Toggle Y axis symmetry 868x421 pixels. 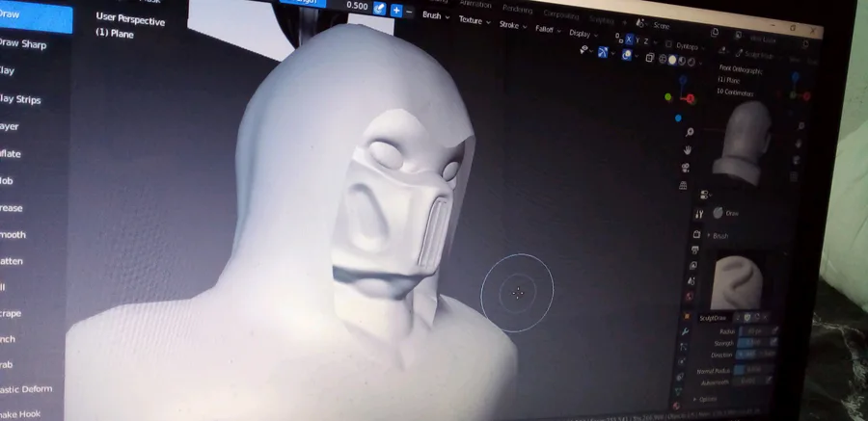(x=637, y=40)
